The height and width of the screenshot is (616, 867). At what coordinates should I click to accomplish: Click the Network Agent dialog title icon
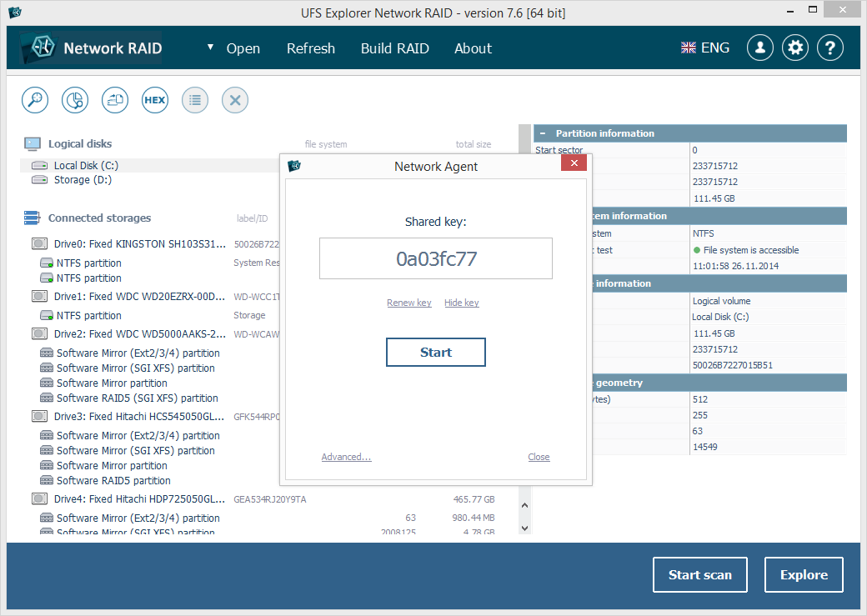coord(294,165)
